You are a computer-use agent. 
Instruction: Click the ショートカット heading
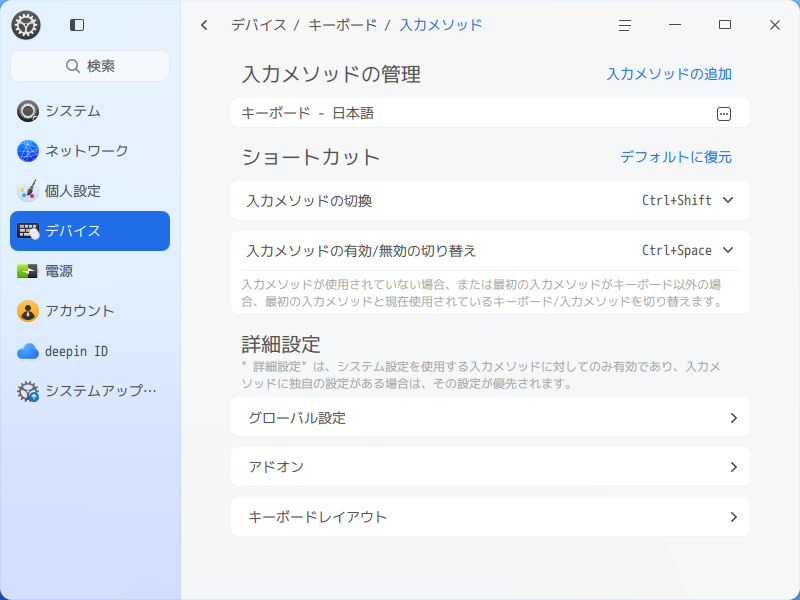(x=311, y=157)
